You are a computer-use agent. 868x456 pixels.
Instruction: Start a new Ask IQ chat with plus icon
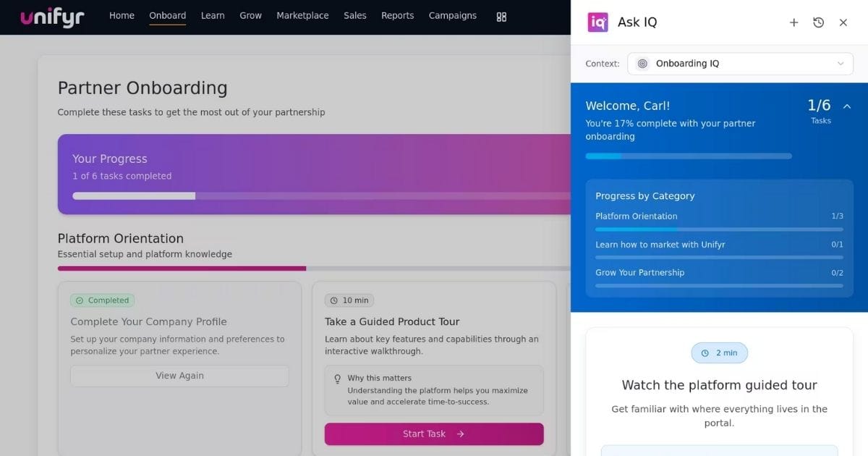[x=793, y=22]
